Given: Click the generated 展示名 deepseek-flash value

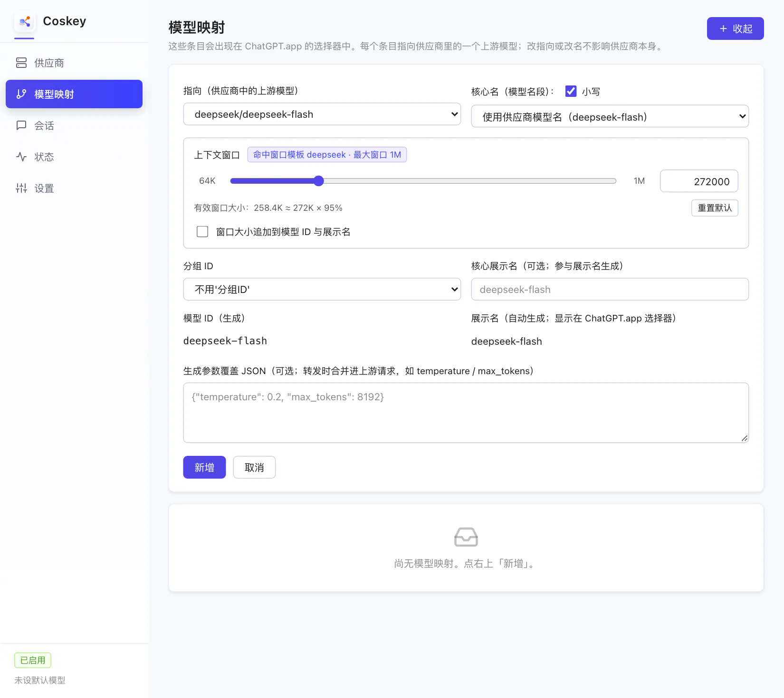Looking at the screenshot, I should pyautogui.click(x=507, y=341).
